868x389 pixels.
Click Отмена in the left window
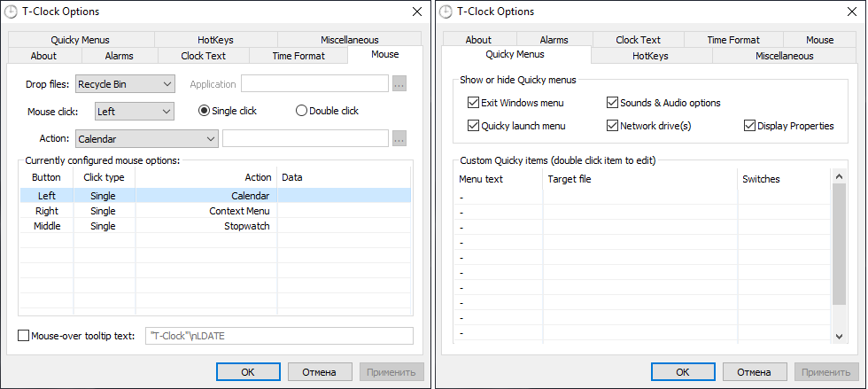[x=320, y=372]
